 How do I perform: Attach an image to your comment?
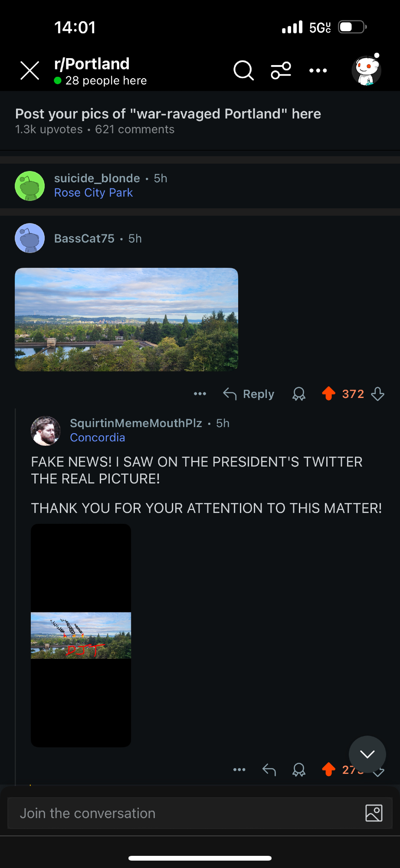(x=374, y=813)
